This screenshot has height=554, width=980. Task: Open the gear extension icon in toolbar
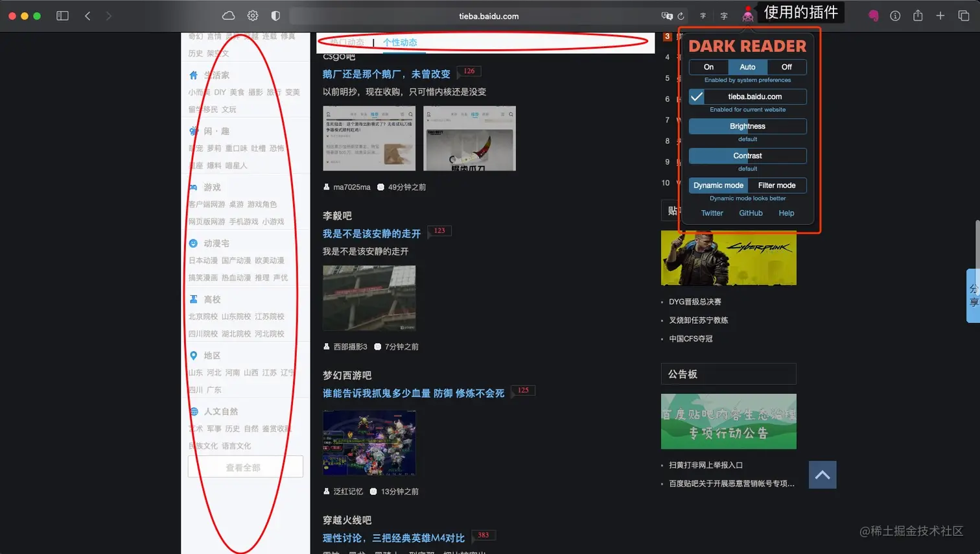pyautogui.click(x=253, y=16)
